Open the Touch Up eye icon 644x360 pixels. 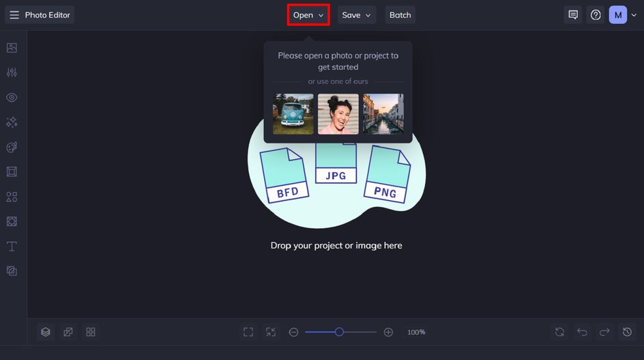(12, 98)
